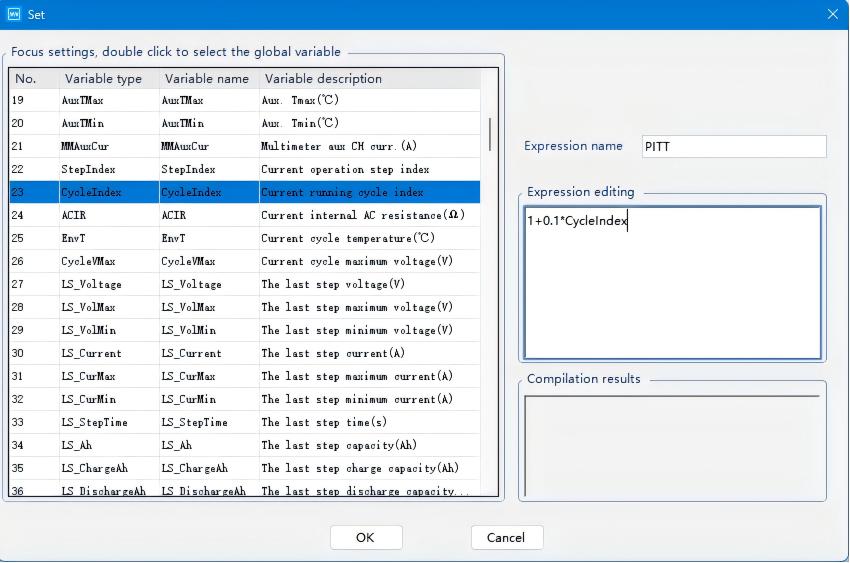Click the No. column header
This screenshot has width=850, height=563.
click(34, 79)
